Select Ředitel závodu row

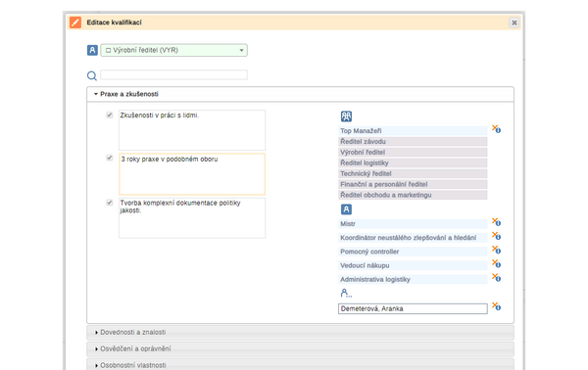click(413, 142)
